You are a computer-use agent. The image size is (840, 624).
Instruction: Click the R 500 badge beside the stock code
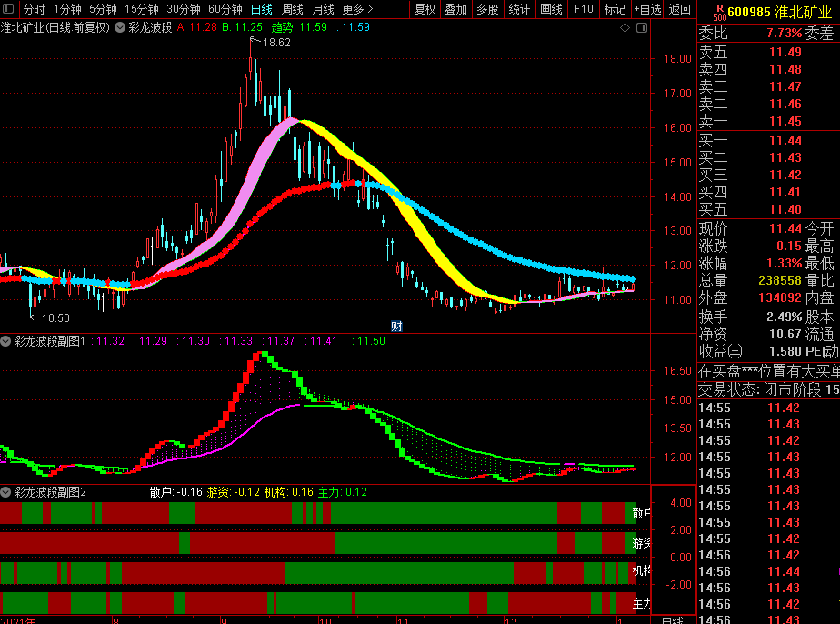coord(719,11)
